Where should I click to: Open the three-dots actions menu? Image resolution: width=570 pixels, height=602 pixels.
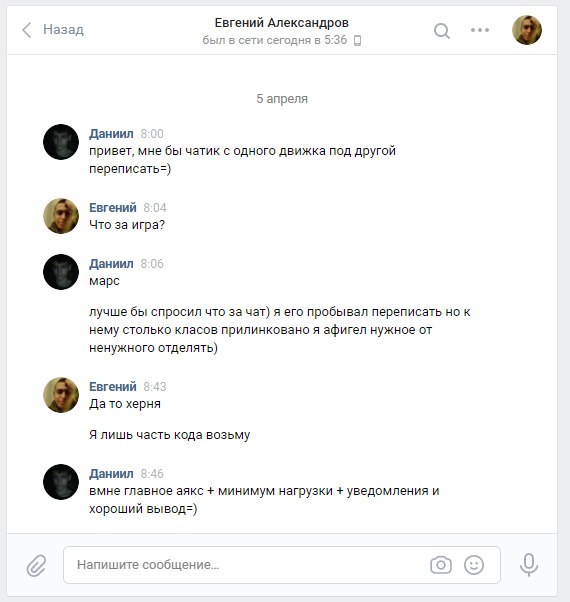[480, 30]
